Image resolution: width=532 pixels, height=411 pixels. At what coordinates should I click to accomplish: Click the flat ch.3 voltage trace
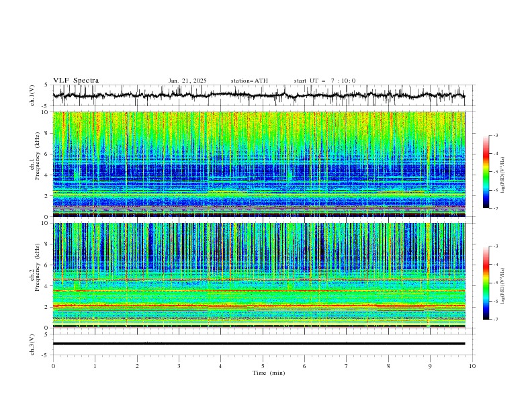(x=259, y=344)
